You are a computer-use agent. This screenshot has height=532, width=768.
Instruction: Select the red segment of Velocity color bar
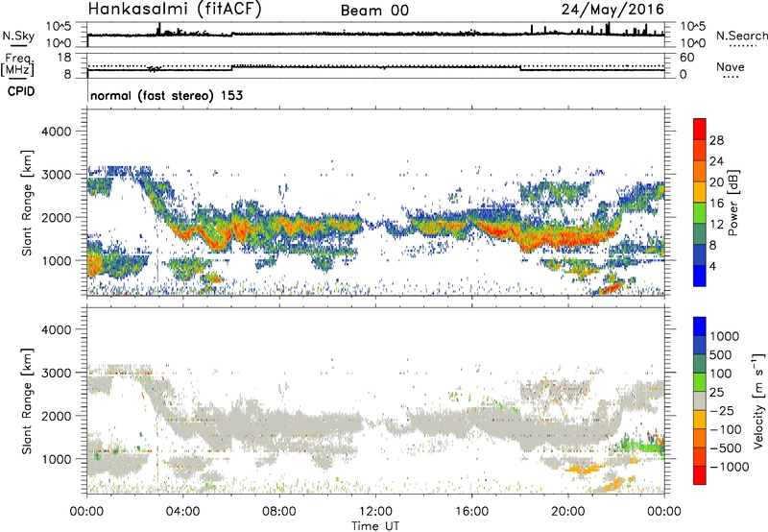click(x=700, y=475)
